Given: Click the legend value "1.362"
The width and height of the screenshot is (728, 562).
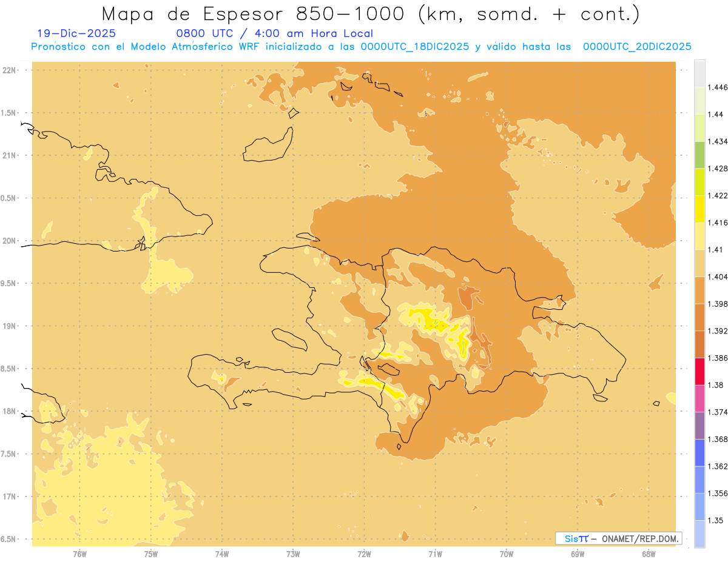Looking at the screenshot, I should coord(718,466).
